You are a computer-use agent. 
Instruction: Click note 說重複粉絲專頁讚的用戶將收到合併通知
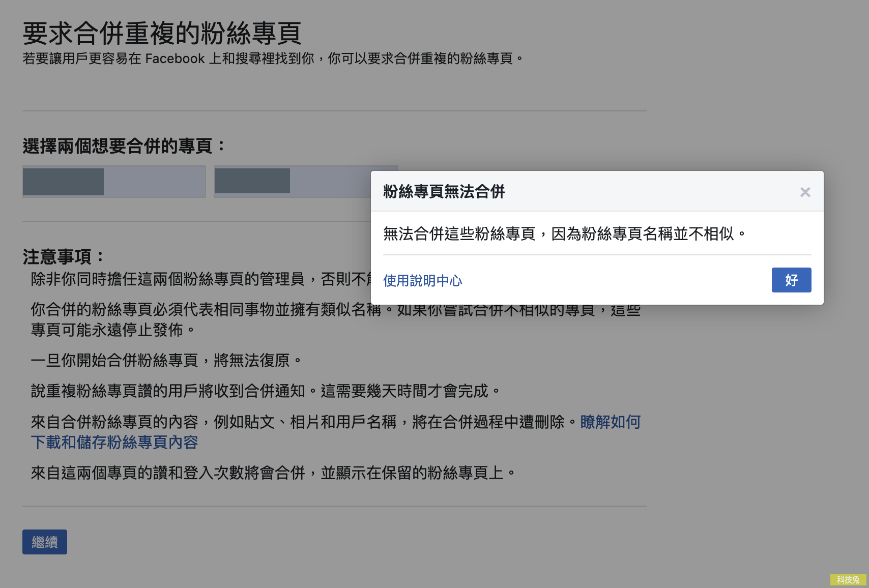(x=266, y=391)
